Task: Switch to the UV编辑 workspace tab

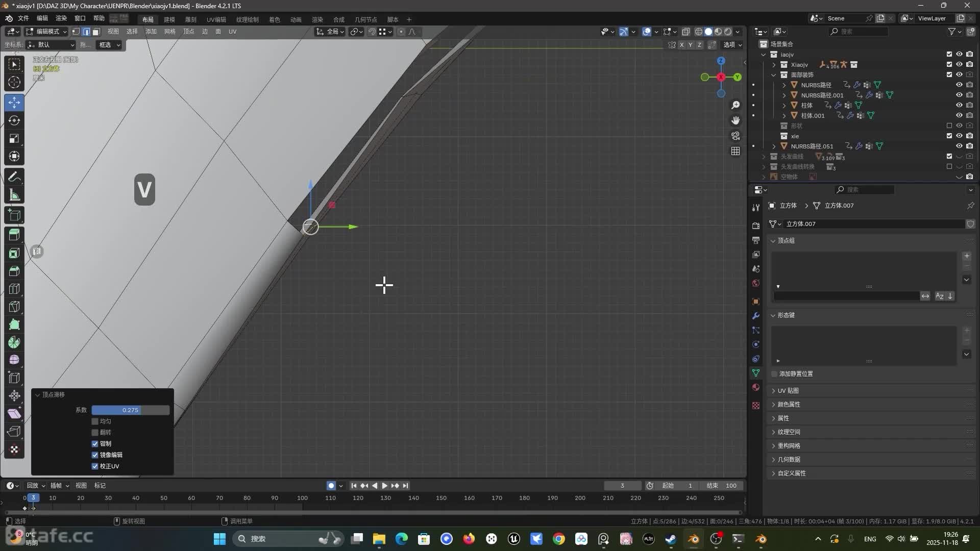Action: tap(216, 19)
